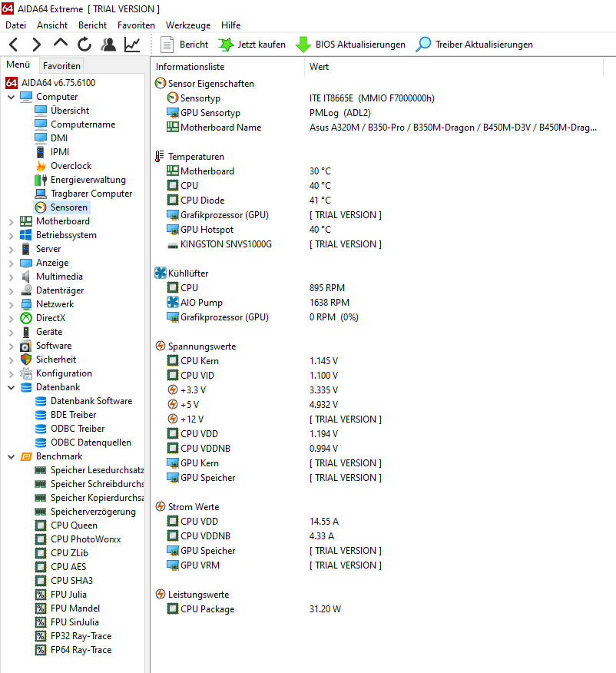This screenshot has width=616, height=673.
Task: Select the Tragbarer Computer item
Action: [91, 194]
